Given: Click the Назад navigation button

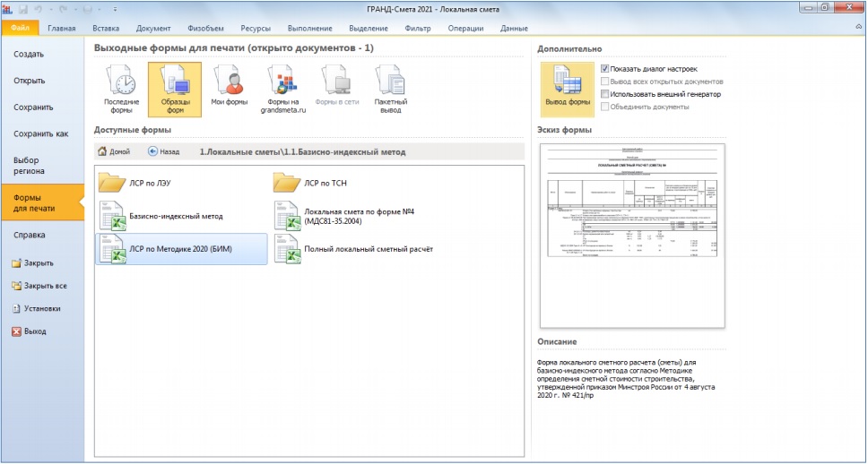Looking at the screenshot, I should 164,151.
